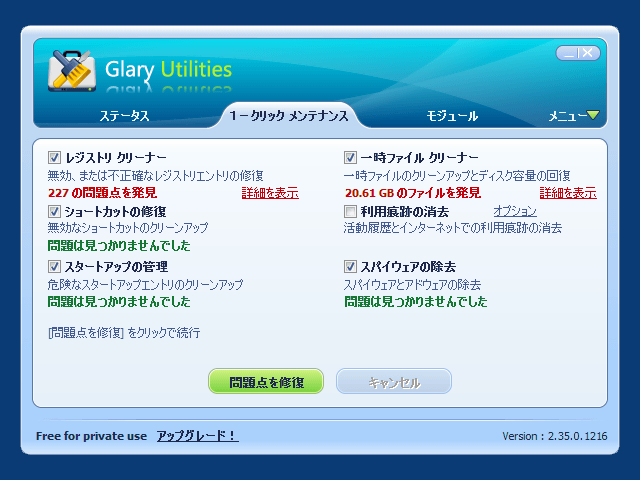Click the 227 の問題点を発見 text
Screen dimensions: 640x480
click(x=102, y=193)
